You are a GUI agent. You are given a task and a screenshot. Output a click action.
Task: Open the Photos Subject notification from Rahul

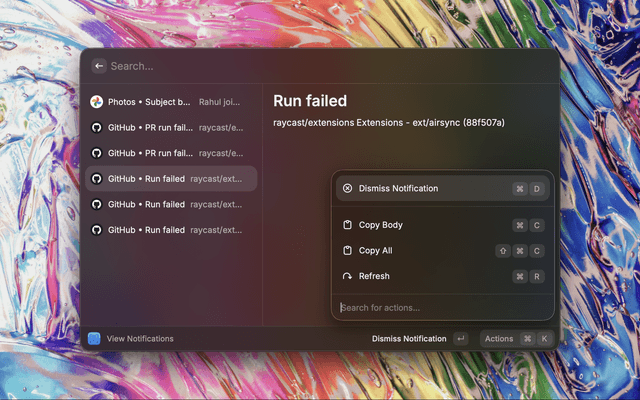pos(170,102)
